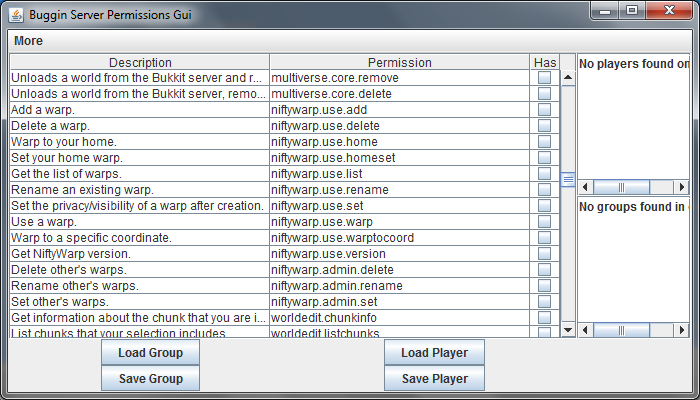Click the Permission column header
700x400 pixels.
click(399, 62)
